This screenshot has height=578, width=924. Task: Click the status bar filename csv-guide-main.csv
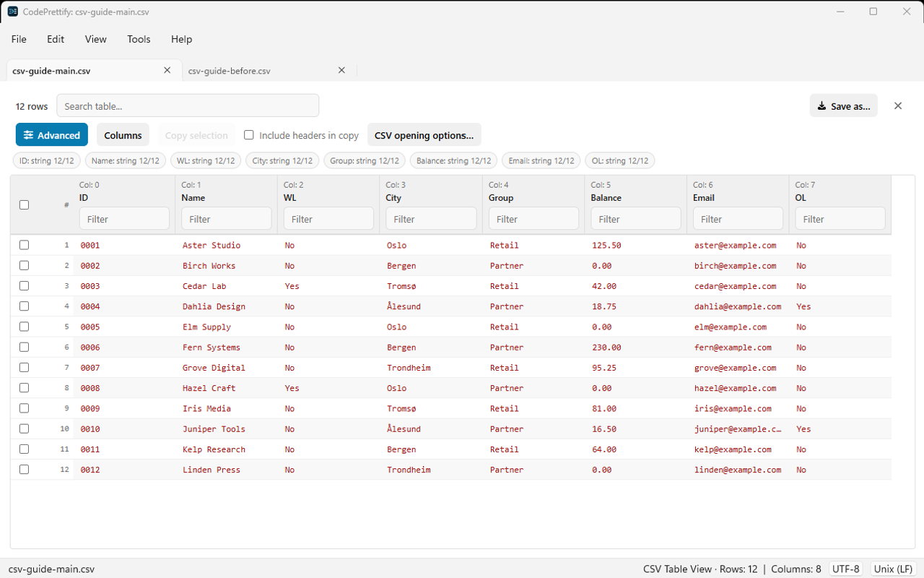(x=51, y=569)
